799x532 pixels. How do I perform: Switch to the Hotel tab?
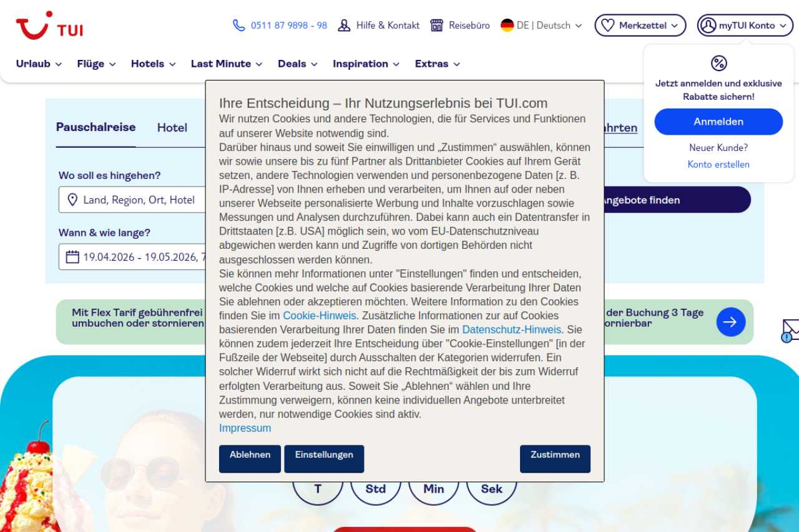[172, 128]
